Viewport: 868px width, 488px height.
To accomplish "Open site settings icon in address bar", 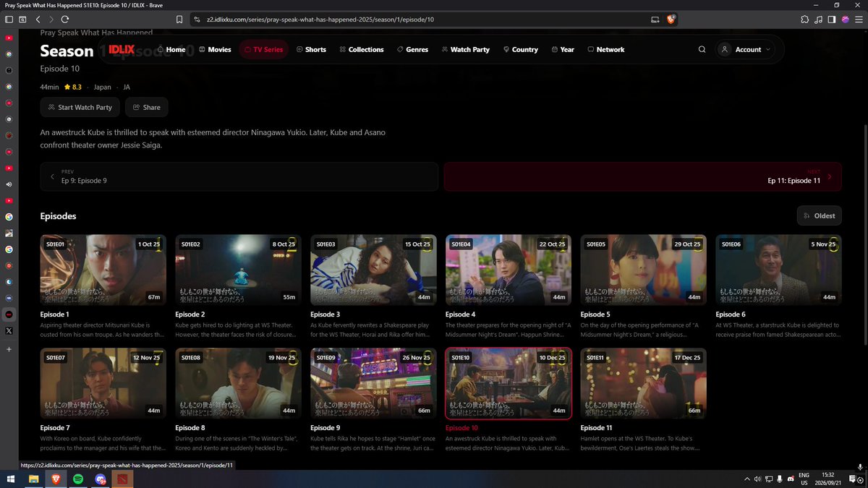I will click(196, 20).
